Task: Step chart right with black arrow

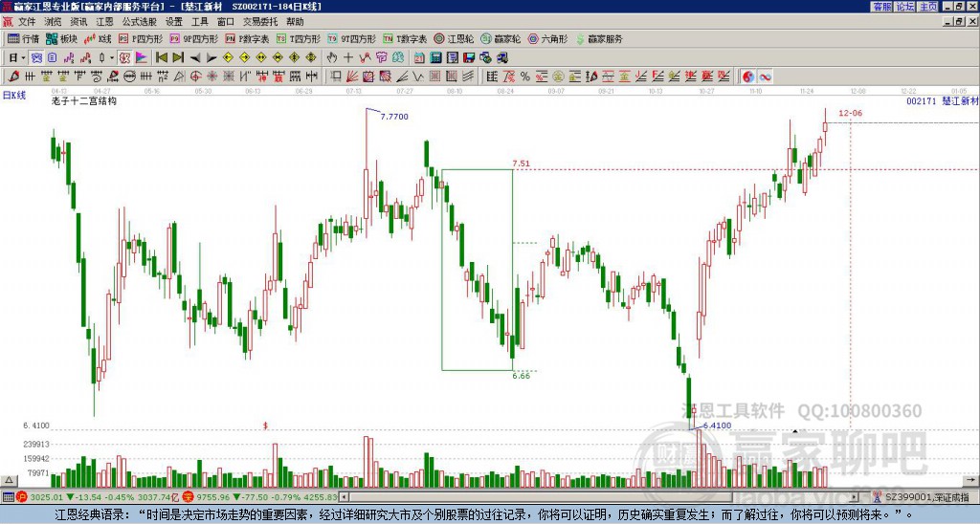Action: click(212, 58)
